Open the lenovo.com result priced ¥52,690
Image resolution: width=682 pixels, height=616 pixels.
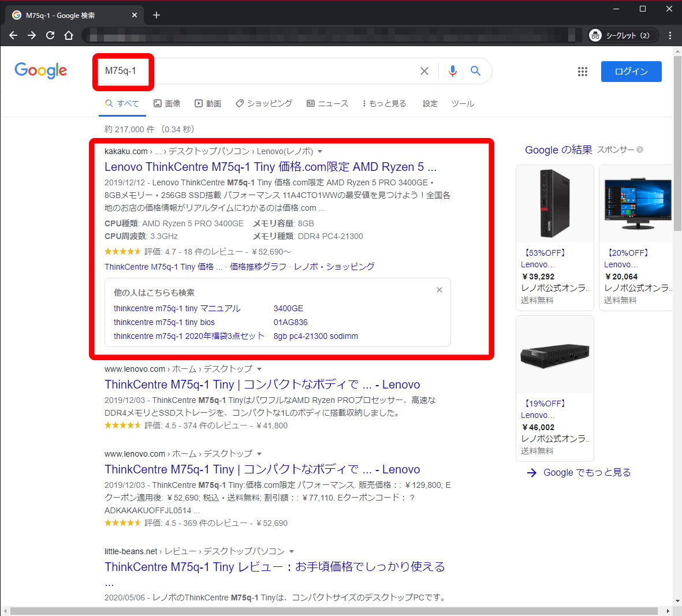(262, 469)
